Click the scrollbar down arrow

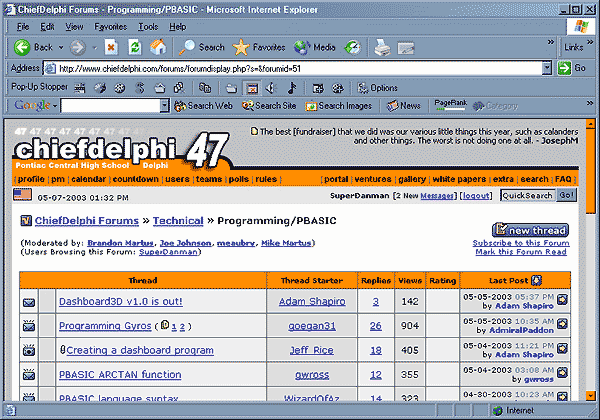coord(590,396)
